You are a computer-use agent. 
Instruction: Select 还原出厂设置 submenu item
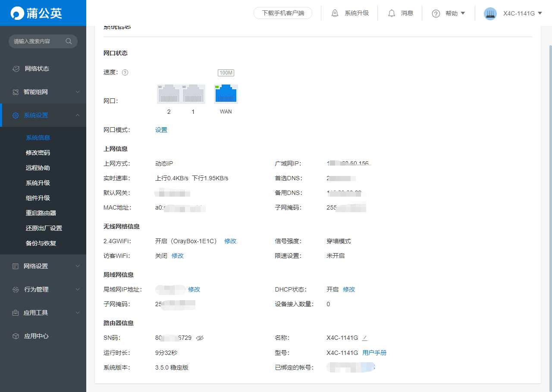[x=43, y=228]
